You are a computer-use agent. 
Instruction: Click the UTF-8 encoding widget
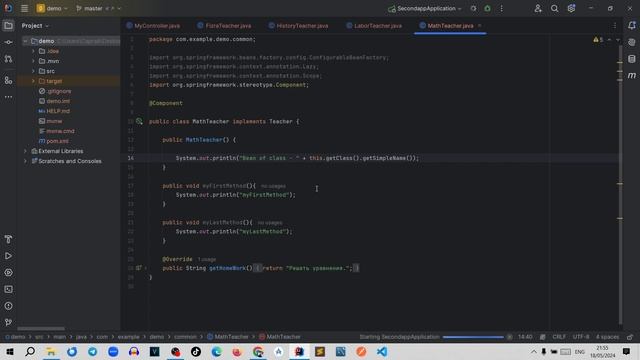[x=581, y=337]
